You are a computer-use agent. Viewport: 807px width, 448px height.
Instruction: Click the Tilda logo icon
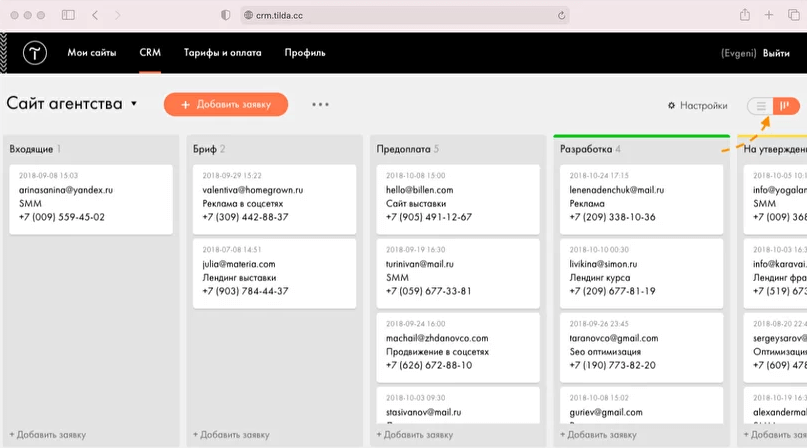click(34, 53)
